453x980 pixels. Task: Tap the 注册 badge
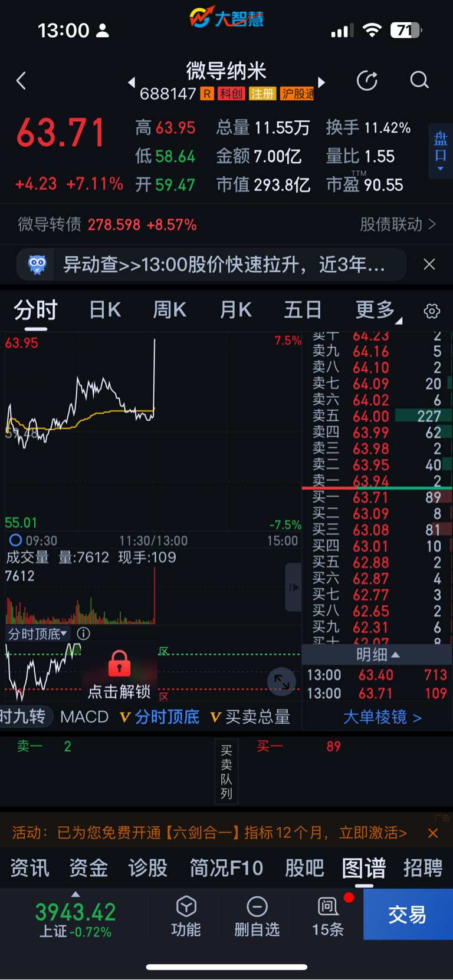click(262, 94)
